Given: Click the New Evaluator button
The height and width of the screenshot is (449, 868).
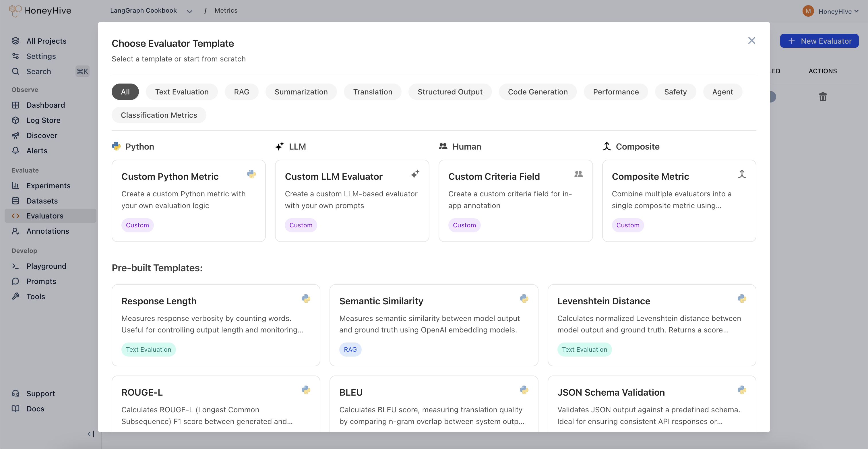Looking at the screenshot, I should 819,41.
